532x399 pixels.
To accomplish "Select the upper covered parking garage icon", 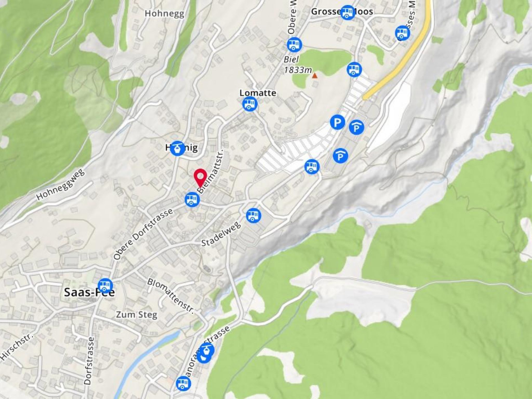I will tap(356, 127).
